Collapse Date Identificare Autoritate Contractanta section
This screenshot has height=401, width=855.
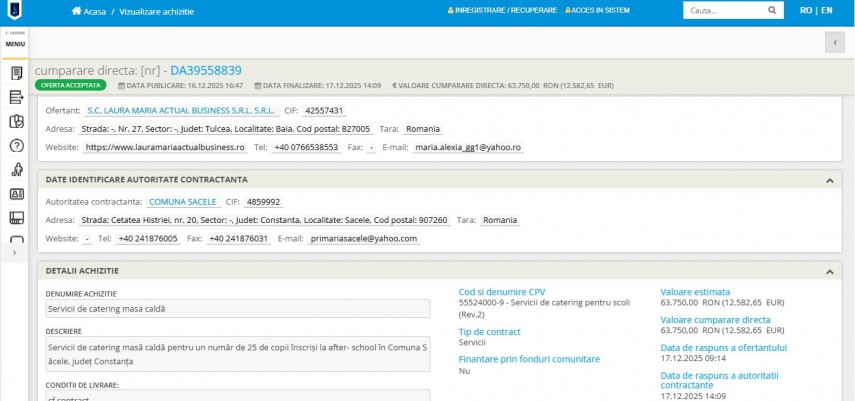(x=828, y=180)
